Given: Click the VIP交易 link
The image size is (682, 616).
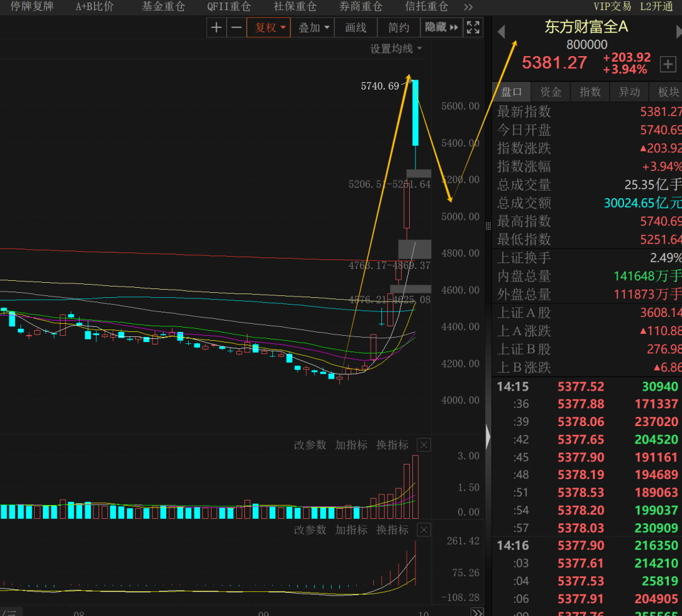Looking at the screenshot, I should click(x=612, y=6).
